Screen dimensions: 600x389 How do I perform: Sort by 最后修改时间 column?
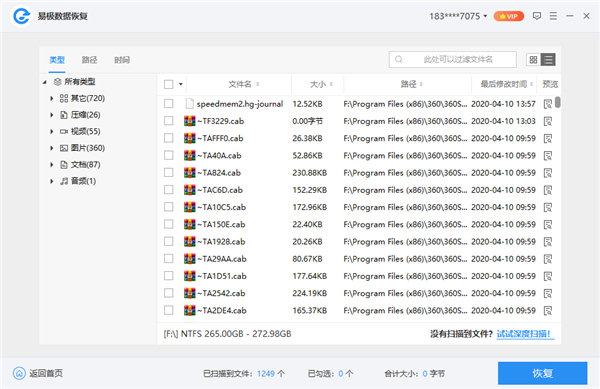point(507,84)
